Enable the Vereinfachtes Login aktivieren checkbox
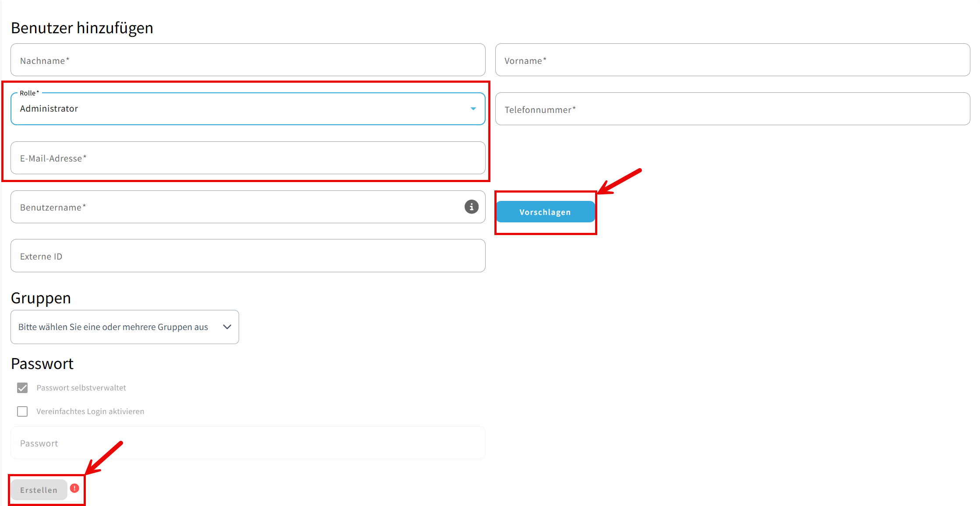The height and width of the screenshot is (506, 980). coord(22,411)
